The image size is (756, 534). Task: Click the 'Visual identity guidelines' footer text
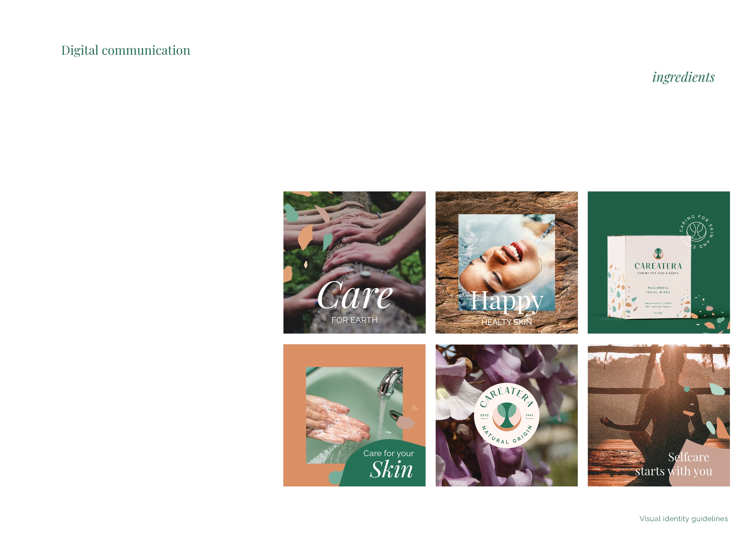pyautogui.click(x=684, y=519)
